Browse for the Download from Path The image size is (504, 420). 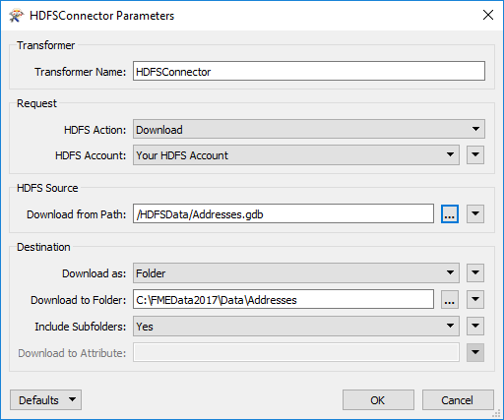(x=450, y=214)
